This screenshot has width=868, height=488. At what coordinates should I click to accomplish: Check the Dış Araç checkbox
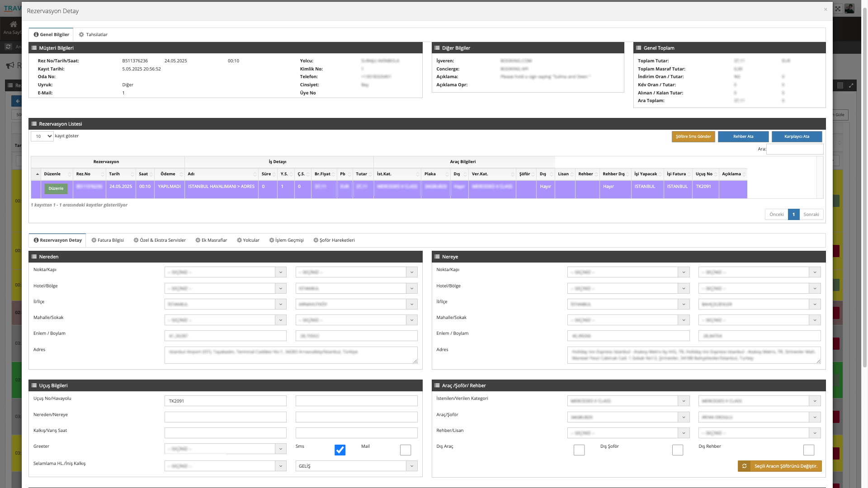tap(579, 450)
